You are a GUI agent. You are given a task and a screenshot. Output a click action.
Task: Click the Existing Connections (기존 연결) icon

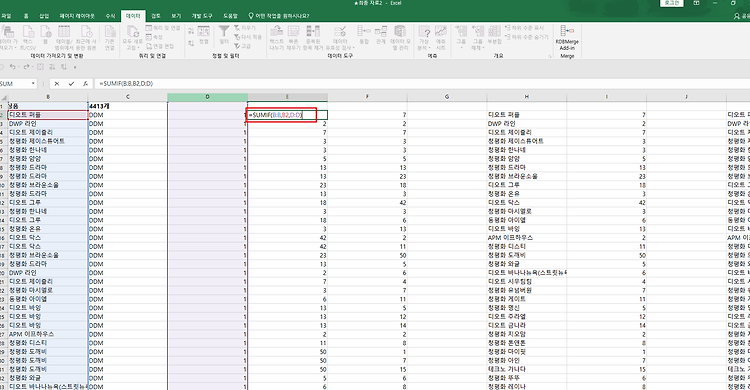pyautogui.click(x=110, y=32)
